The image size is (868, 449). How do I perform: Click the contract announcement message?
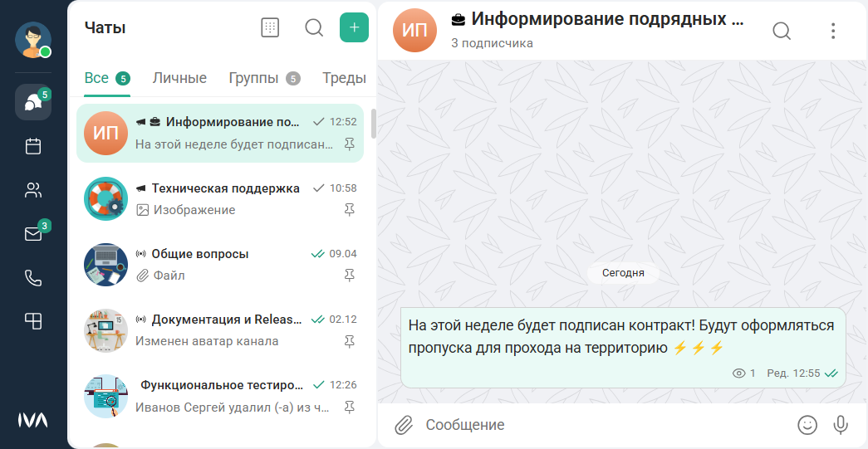[623, 348]
